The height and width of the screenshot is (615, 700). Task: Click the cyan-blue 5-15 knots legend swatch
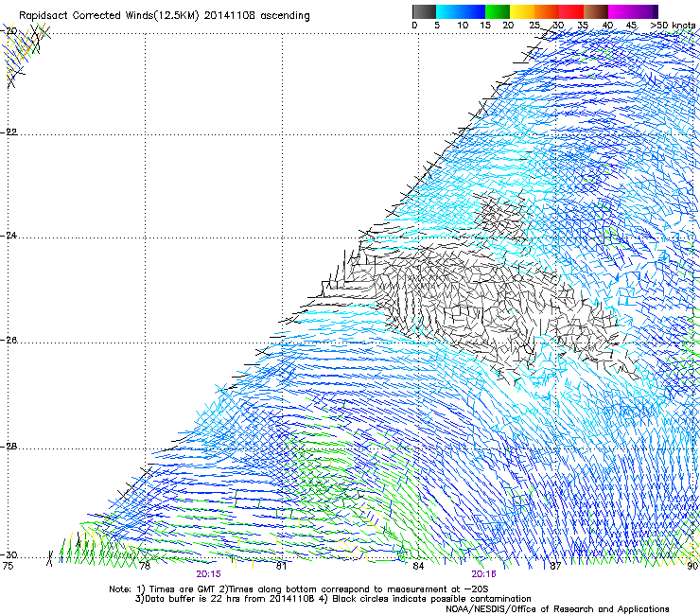click(x=461, y=11)
